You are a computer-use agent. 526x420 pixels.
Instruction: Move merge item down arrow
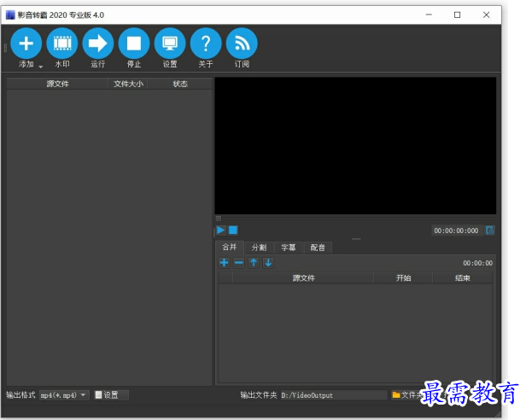coord(268,263)
